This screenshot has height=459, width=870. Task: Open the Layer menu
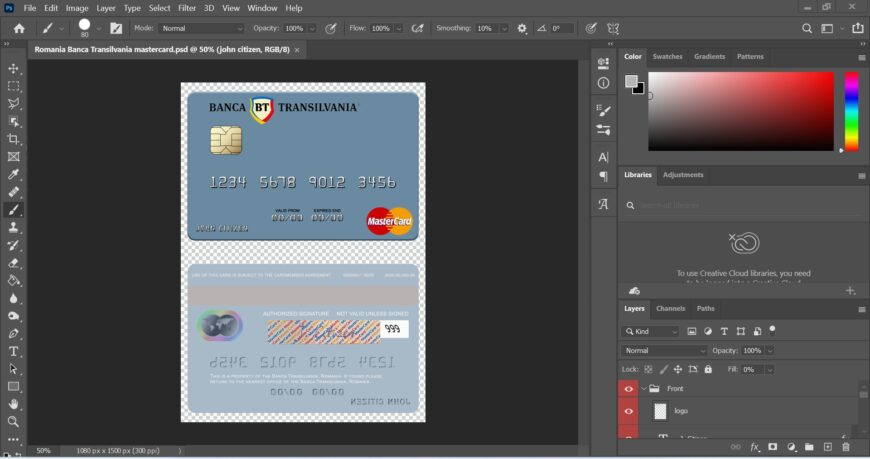105,8
